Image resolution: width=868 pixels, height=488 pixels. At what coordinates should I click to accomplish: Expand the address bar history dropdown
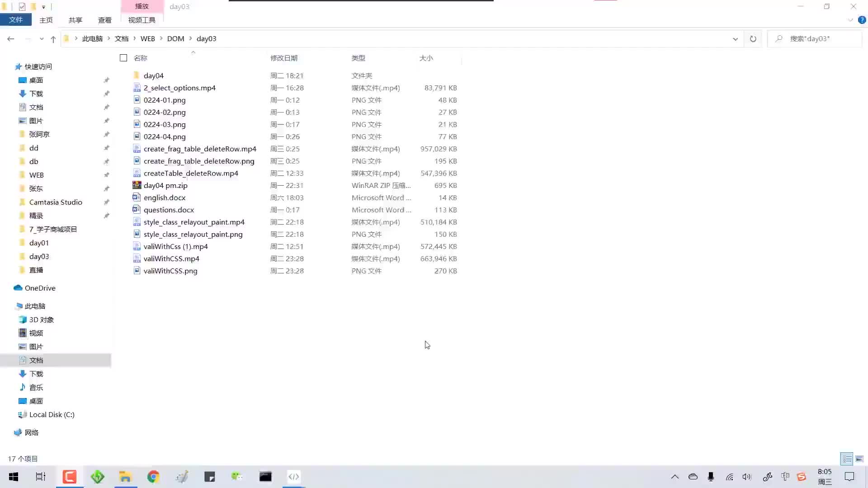(735, 39)
